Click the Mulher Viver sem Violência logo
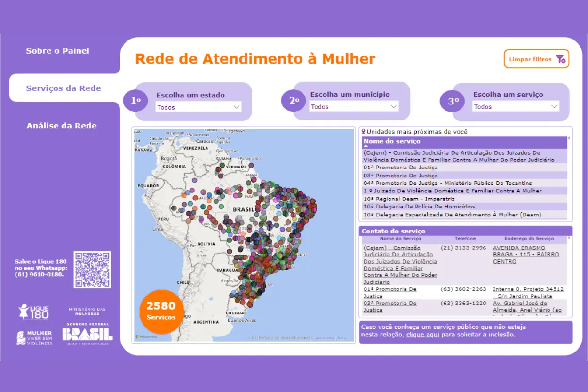The image size is (588, 392). click(34, 337)
